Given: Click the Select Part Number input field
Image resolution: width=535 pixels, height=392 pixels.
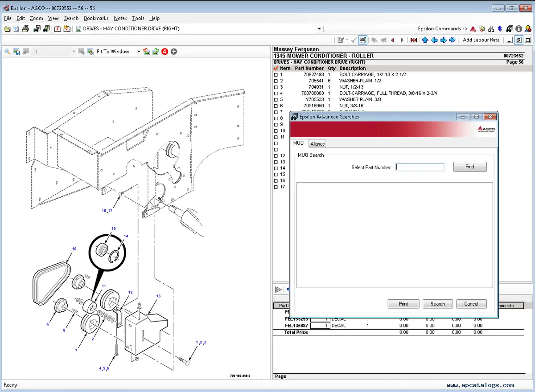Looking at the screenshot, I should [x=420, y=167].
